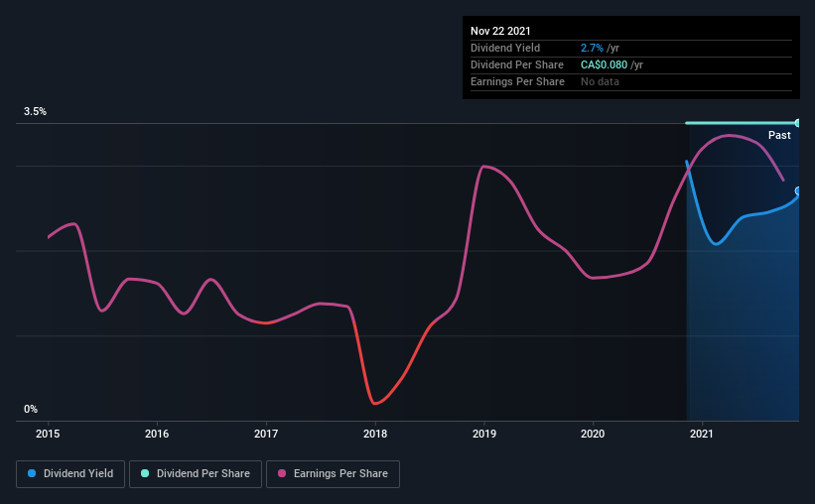Toggle the Dividend Yield legend button
The width and height of the screenshot is (815, 504).
[x=70, y=474]
